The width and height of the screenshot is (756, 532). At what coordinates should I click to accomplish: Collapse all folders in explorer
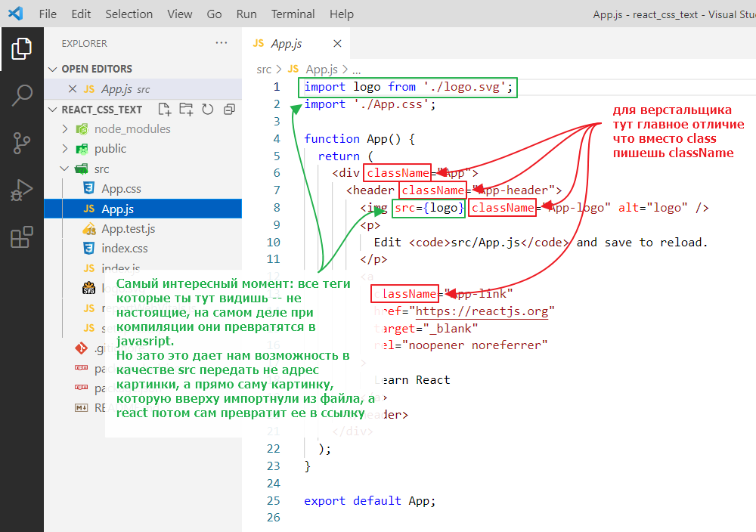[229, 110]
